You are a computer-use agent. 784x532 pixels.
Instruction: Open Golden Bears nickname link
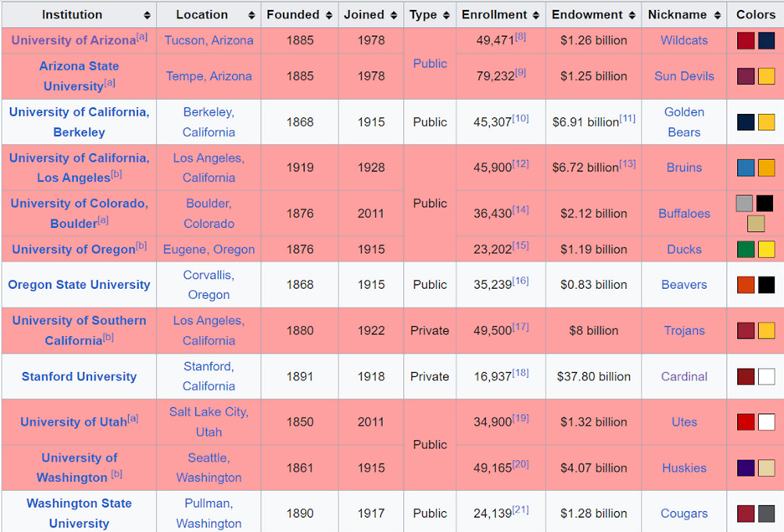tap(684, 122)
